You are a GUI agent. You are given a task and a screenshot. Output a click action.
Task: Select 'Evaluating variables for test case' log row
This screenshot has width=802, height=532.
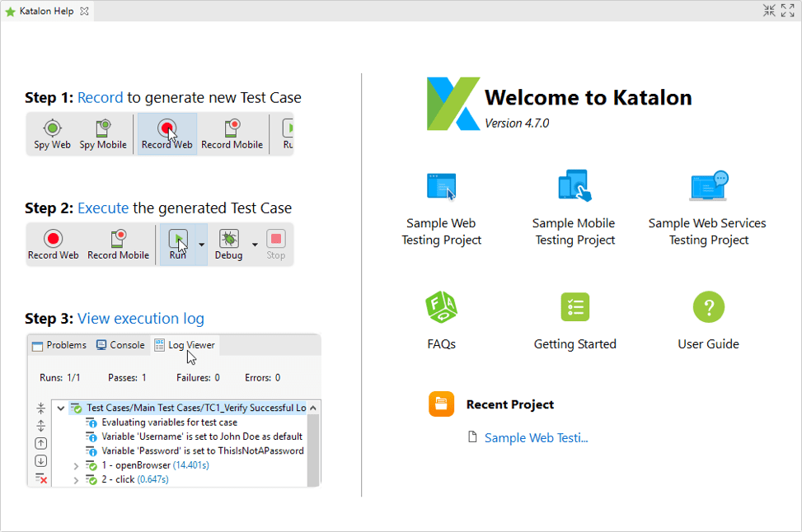click(169, 422)
